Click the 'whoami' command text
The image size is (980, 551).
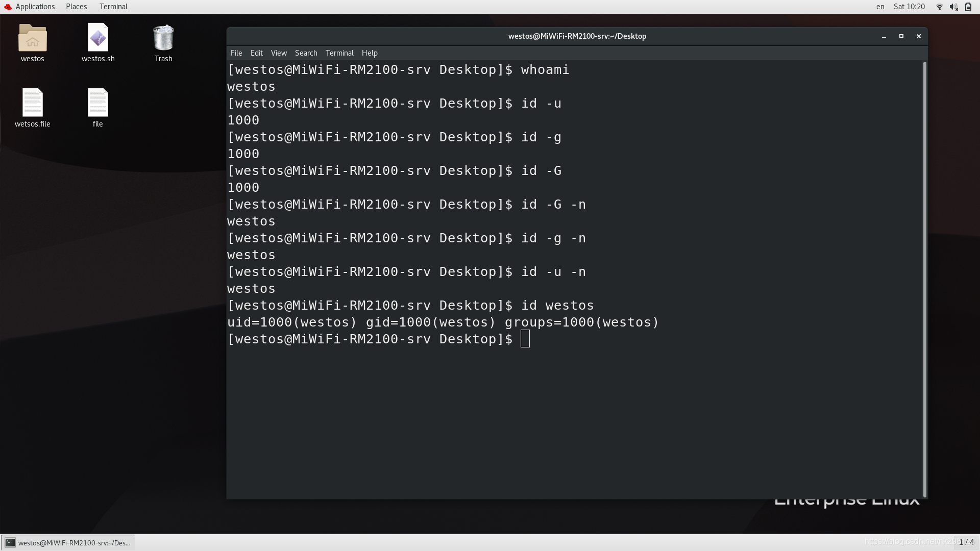(x=545, y=70)
